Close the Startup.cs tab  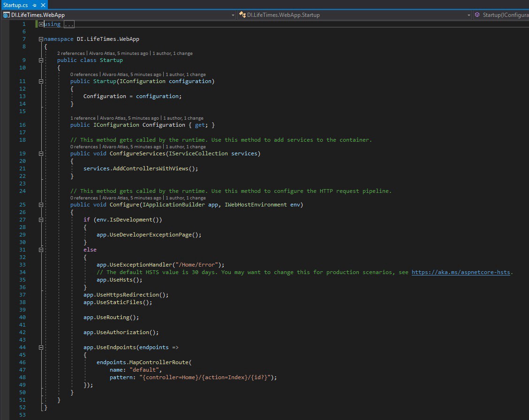[42, 4]
